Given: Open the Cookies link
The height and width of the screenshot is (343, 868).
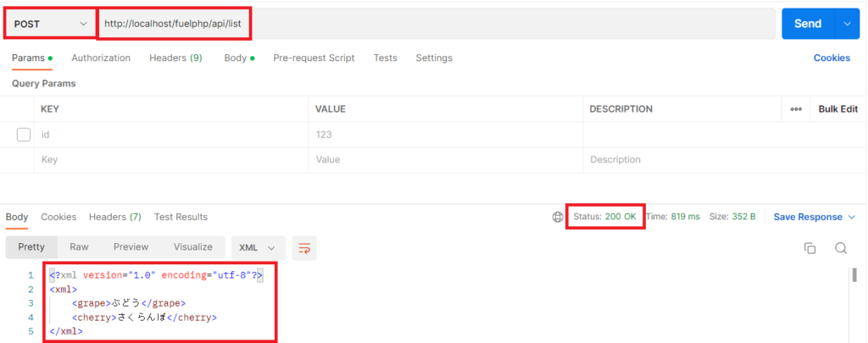Looking at the screenshot, I should click(x=832, y=58).
